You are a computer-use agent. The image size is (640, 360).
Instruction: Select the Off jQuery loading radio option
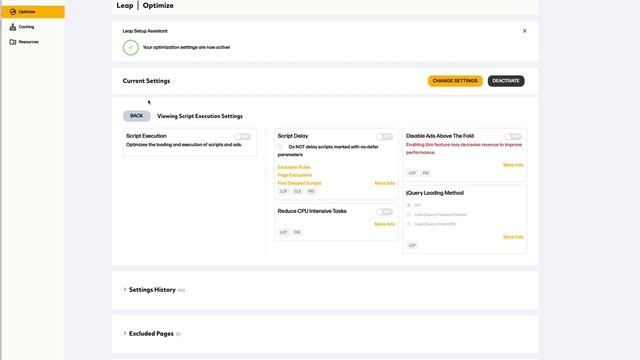coord(409,205)
